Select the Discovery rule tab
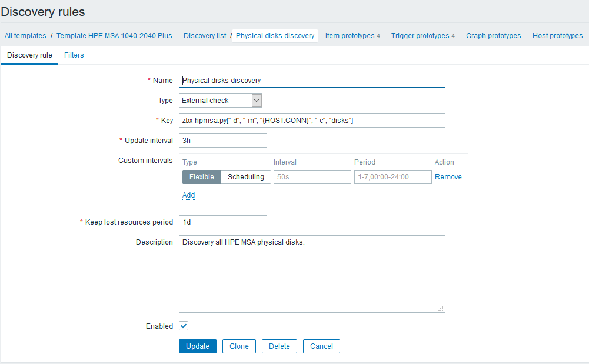This screenshot has height=364, width=589. click(29, 55)
